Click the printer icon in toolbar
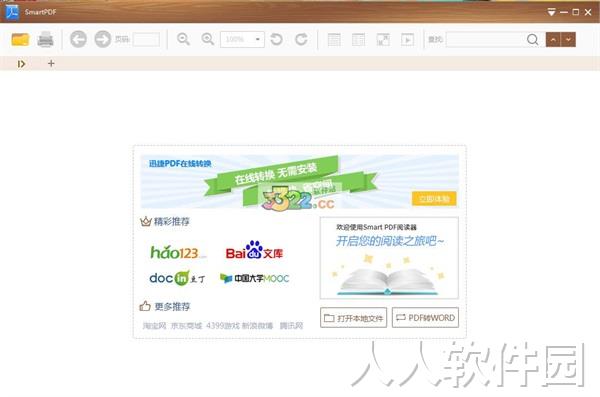600x397 pixels. [45, 39]
